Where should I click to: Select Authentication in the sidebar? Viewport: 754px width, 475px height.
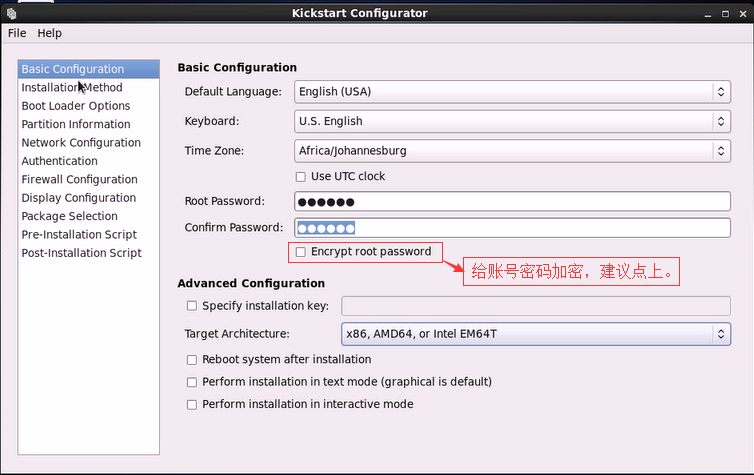(88, 161)
